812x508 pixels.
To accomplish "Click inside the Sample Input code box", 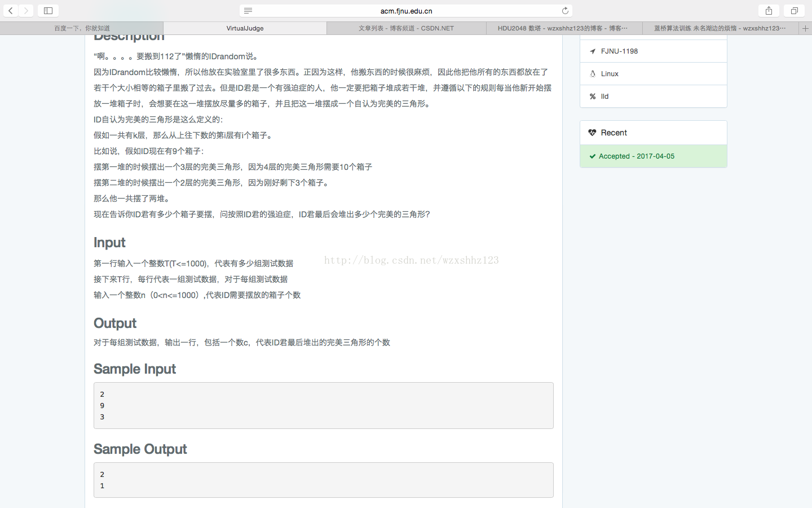I will tap(324, 405).
